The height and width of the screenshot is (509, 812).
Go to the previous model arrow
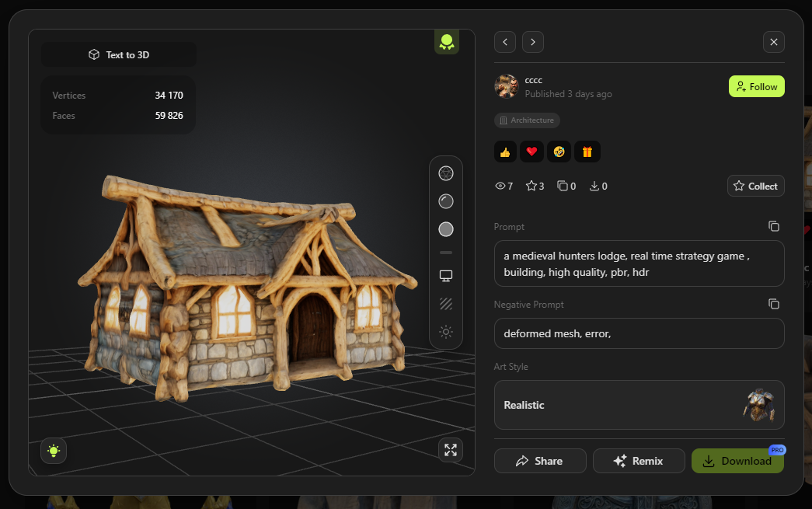click(x=505, y=42)
